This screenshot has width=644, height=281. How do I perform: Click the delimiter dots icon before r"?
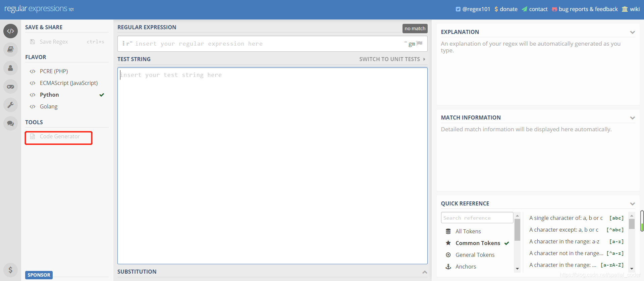(x=123, y=44)
